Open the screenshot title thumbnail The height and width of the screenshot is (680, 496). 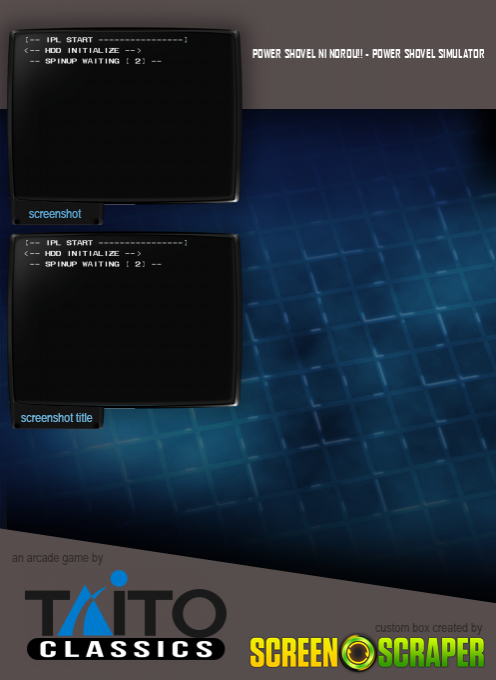tap(124, 320)
